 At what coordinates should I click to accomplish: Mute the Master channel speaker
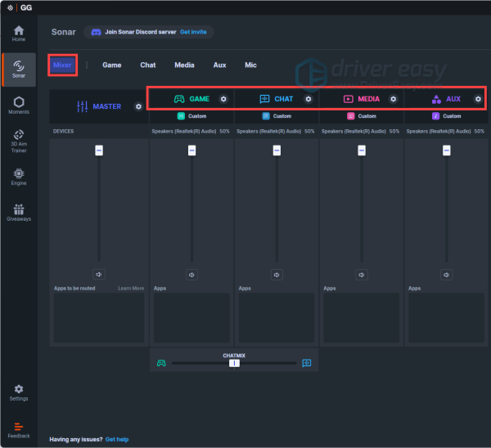coord(99,275)
